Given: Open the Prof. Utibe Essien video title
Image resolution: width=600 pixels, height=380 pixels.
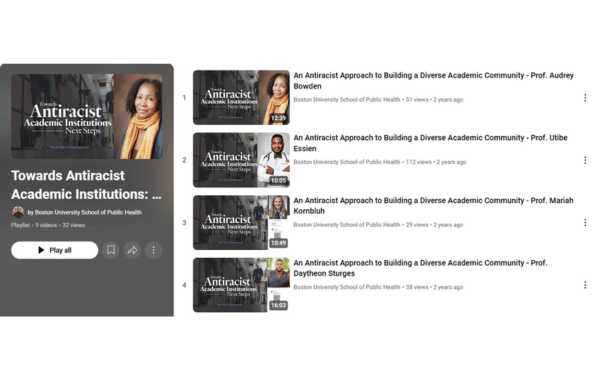Looking at the screenshot, I should tap(430, 143).
